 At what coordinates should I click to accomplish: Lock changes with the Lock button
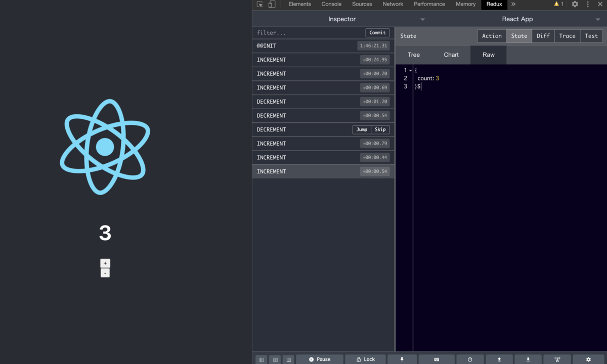pos(366,359)
